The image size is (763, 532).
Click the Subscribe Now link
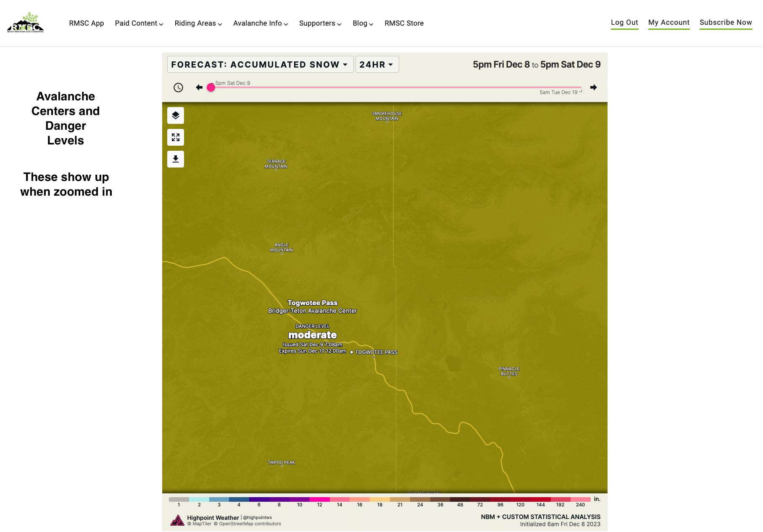click(726, 23)
